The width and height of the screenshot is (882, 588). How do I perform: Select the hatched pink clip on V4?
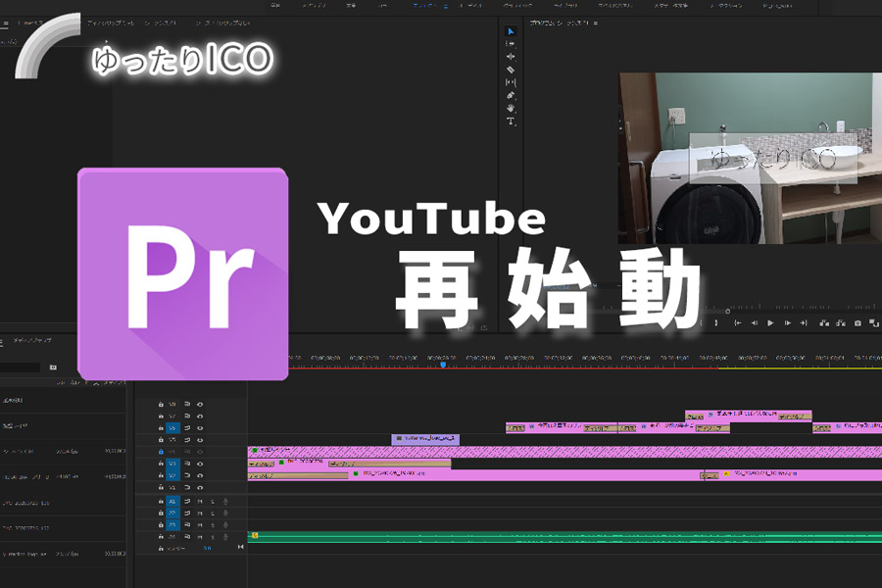pyautogui.click(x=564, y=452)
